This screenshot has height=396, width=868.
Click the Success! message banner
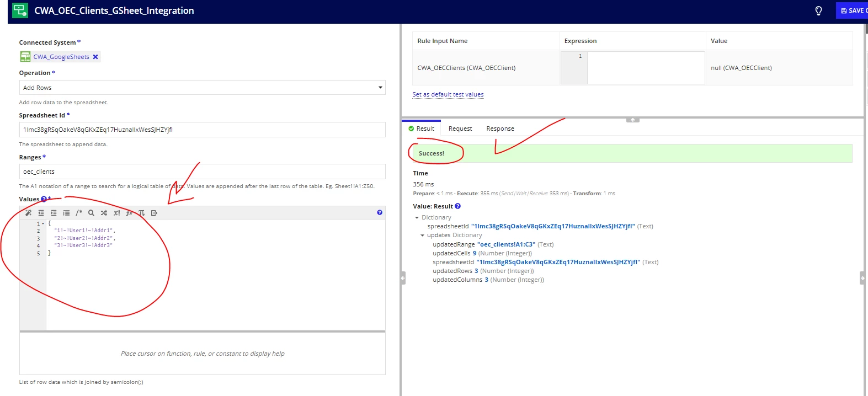coord(632,153)
